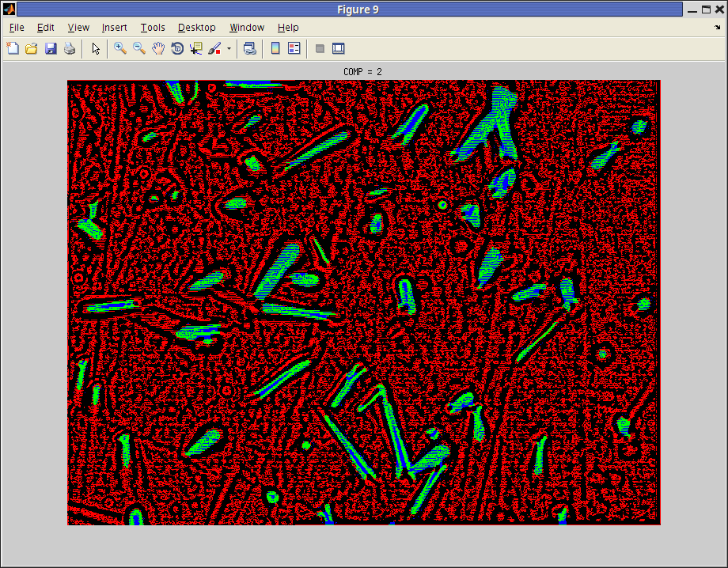Open the Insert menu
The image size is (728, 568).
click(115, 28)
